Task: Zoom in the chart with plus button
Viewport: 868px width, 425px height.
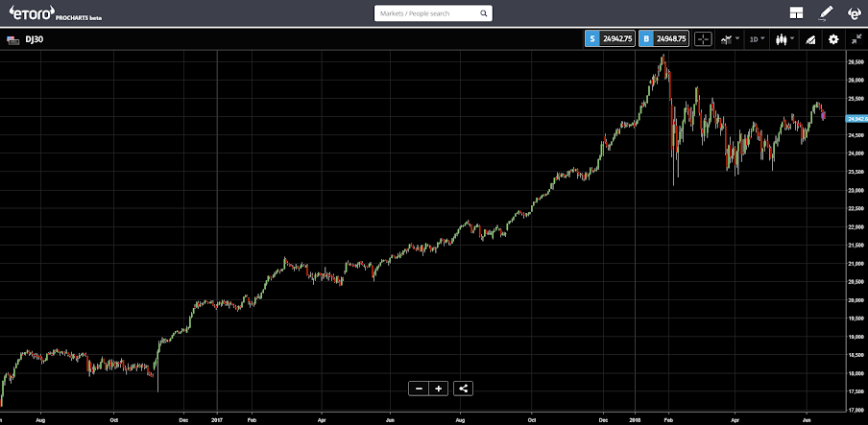Action: (439, 389)
